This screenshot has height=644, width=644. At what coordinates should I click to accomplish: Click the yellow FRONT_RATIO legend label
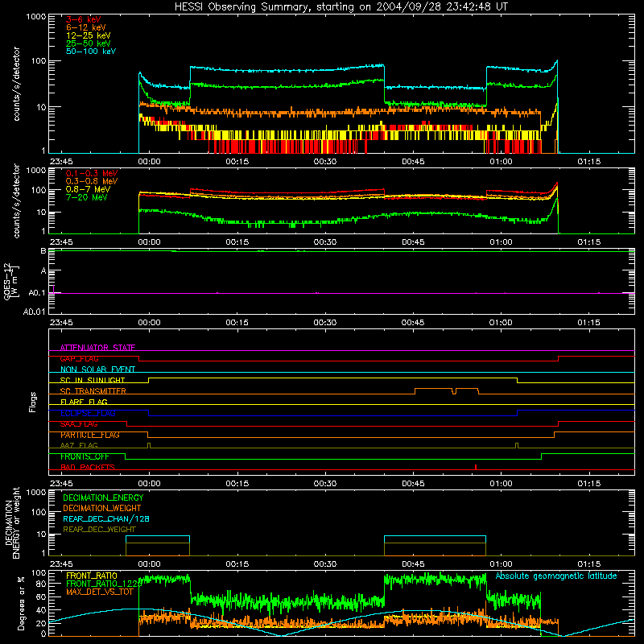(x=92, y=576)
